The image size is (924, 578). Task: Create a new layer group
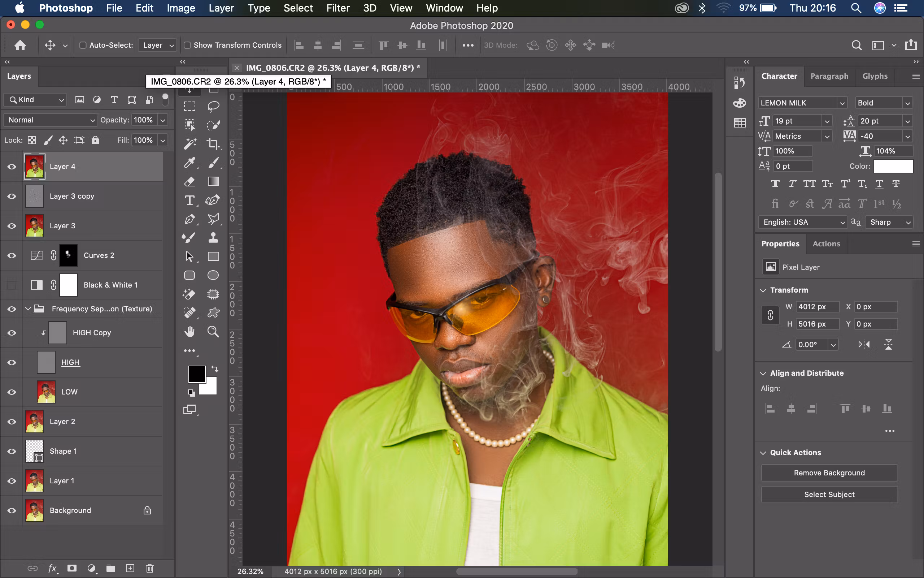click(111, 569)
